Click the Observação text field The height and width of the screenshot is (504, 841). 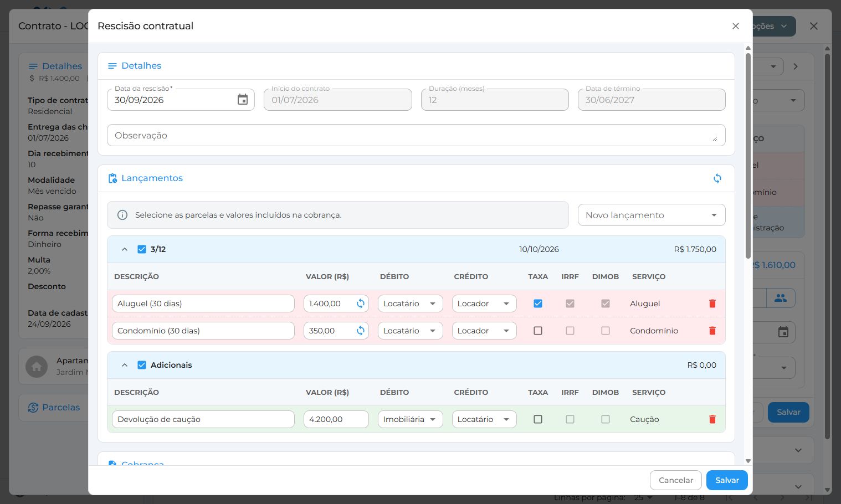(416, 135)
